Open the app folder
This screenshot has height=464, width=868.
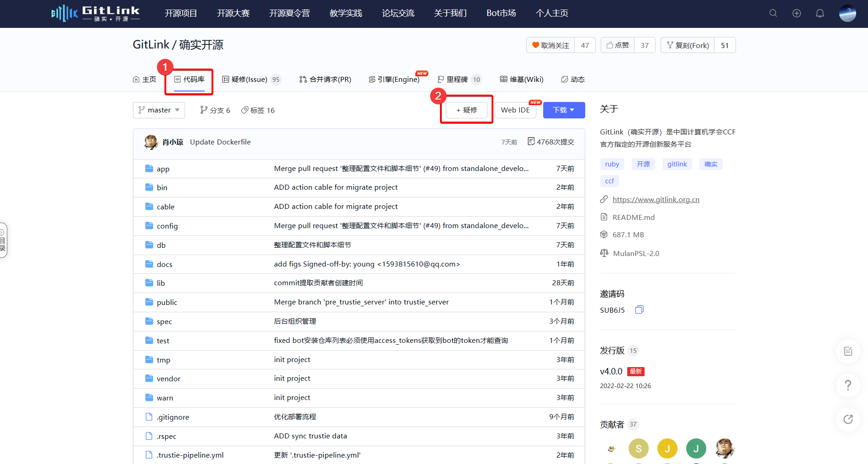coord(163,169)
